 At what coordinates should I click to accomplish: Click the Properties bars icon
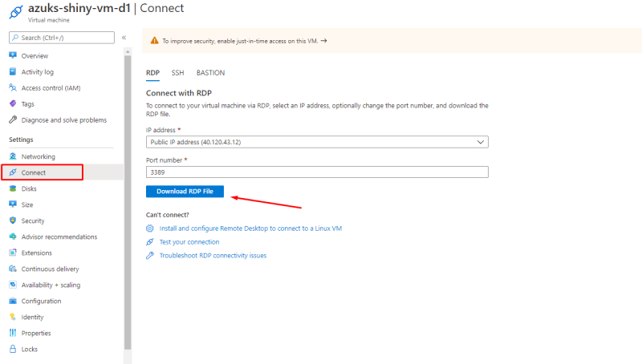point(13,333)
